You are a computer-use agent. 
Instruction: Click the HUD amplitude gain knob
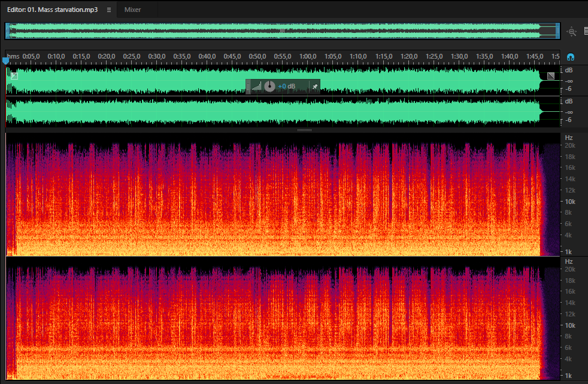click(269, 87)
